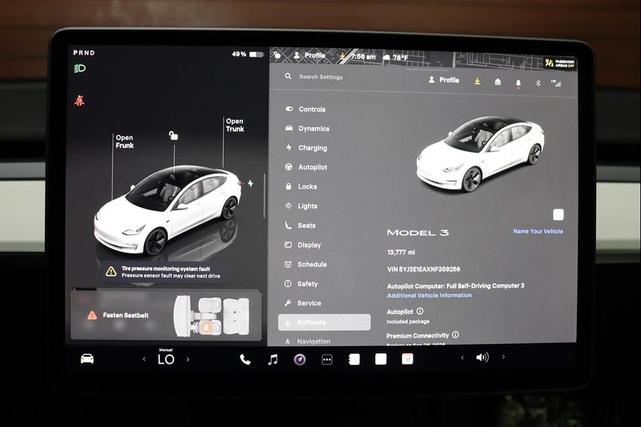641x427 pixels.
Task: Open the Seats settings menu
Action: tap(300, 226)
